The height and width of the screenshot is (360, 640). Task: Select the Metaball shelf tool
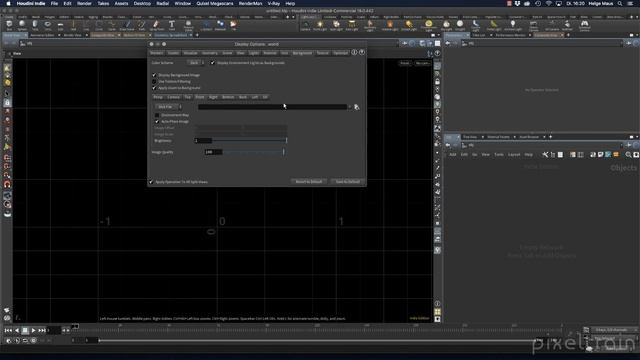[220, 26]
